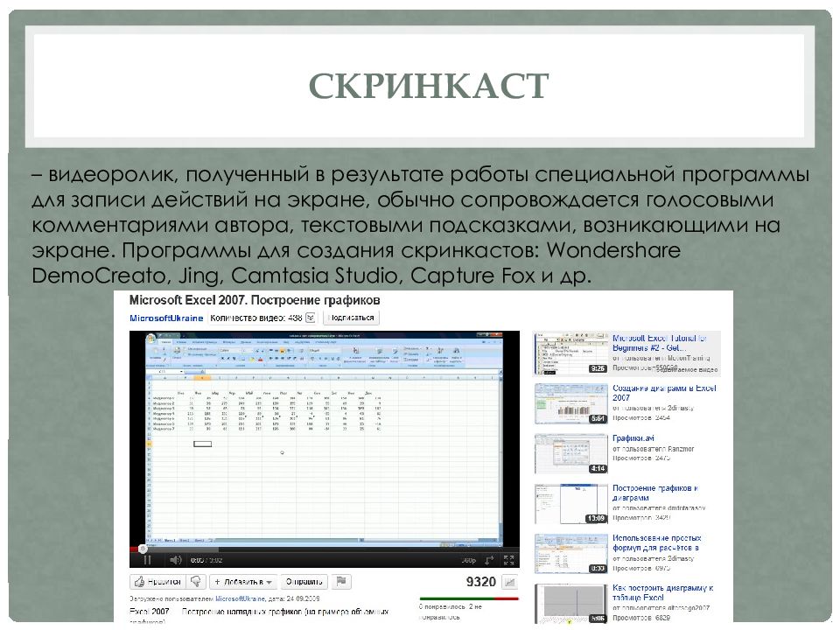Expand the Количество видео: 438 arrow
The image size is (840, 630).
(310, 318)
